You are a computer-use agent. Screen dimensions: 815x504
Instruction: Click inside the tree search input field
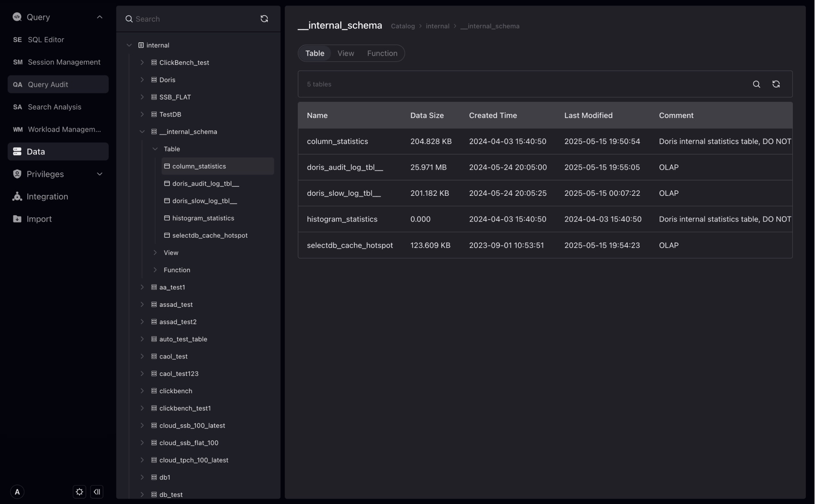[184, 19]
